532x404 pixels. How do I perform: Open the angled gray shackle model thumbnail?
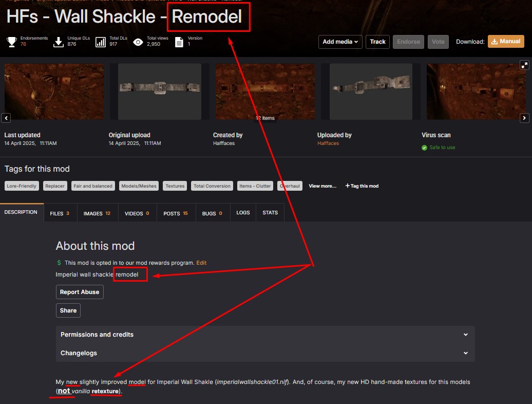[x=371, y=91]
